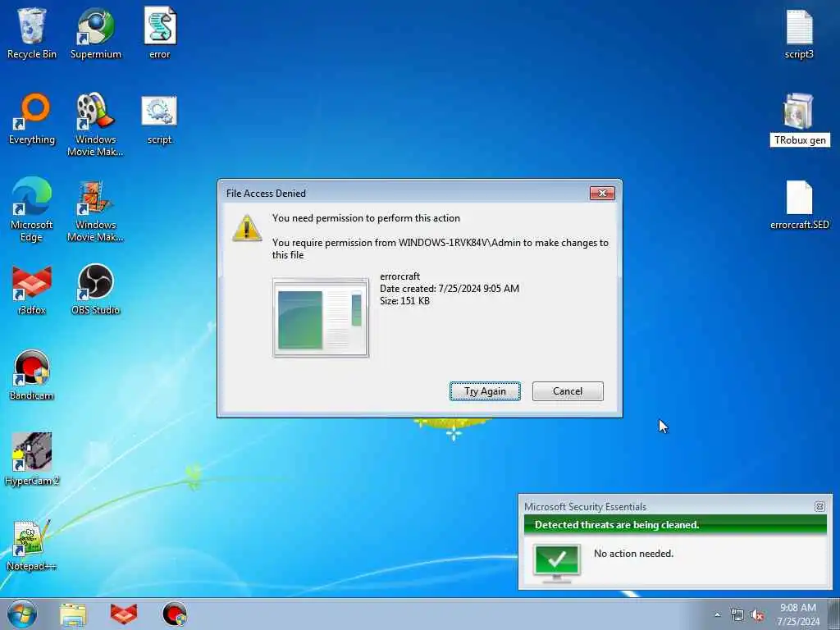Select the r3dfox desktop shortcut
Image resolution: width=840 pixels, height=630 pixels.
32,290
